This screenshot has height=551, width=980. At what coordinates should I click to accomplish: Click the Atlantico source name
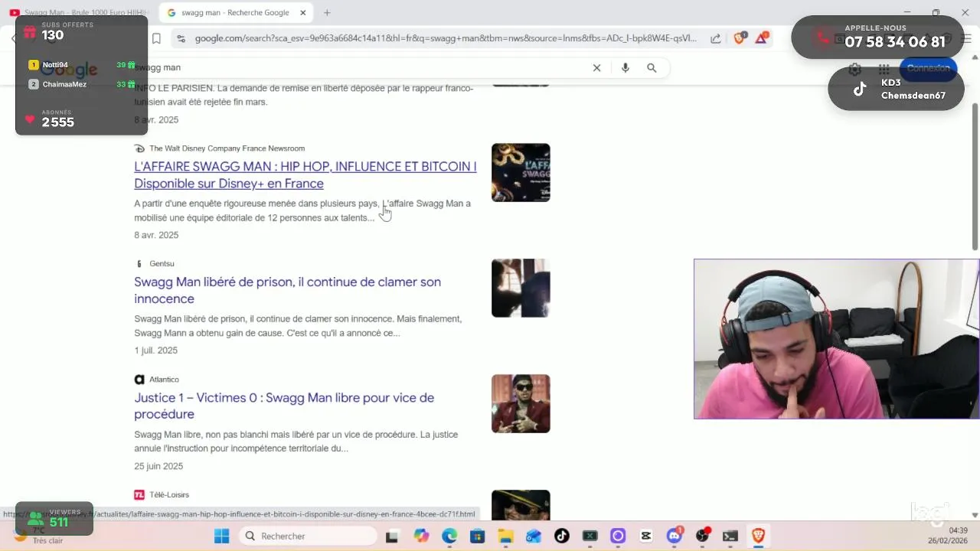164,379
